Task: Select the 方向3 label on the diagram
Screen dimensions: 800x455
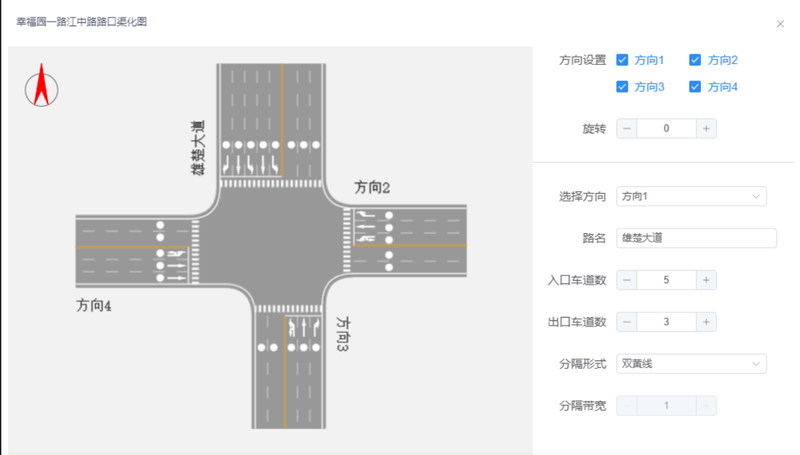Action: pos(343,334)
